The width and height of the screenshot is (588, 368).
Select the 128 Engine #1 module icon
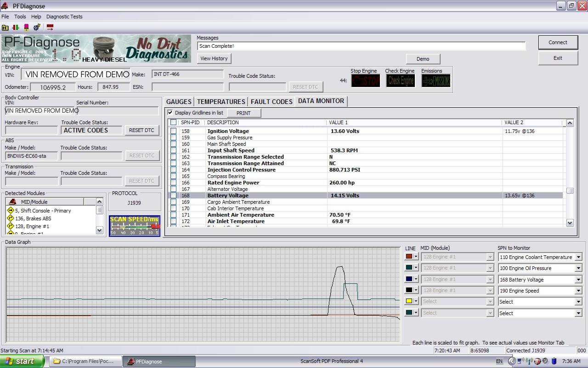(11, 226)
